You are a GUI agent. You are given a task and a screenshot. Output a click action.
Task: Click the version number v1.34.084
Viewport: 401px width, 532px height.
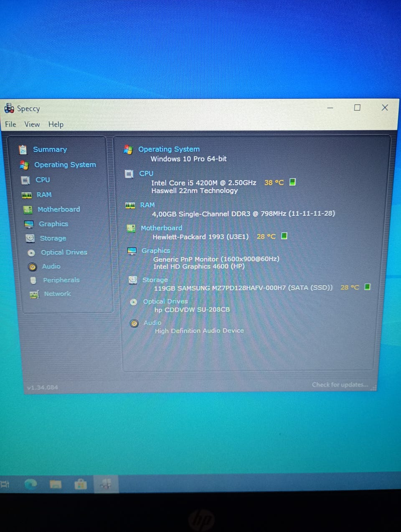coord(43,388)
